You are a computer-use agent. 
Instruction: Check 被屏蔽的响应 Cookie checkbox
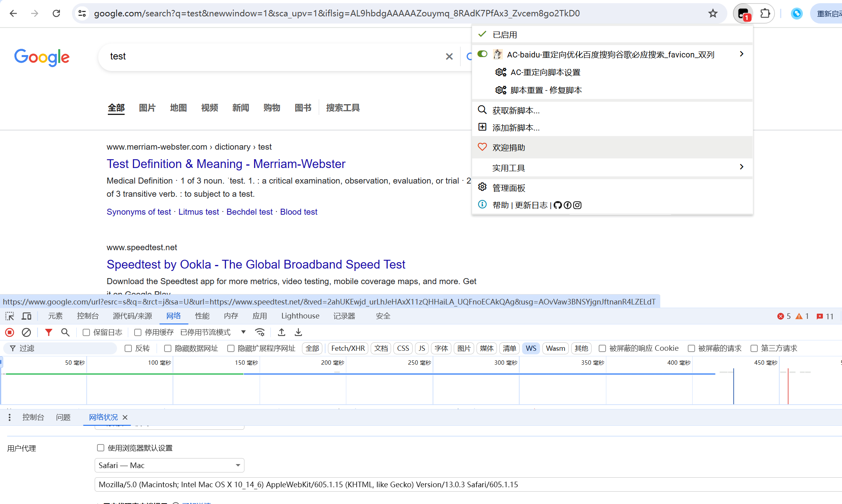pyautogui.click(x=602, y=348)
